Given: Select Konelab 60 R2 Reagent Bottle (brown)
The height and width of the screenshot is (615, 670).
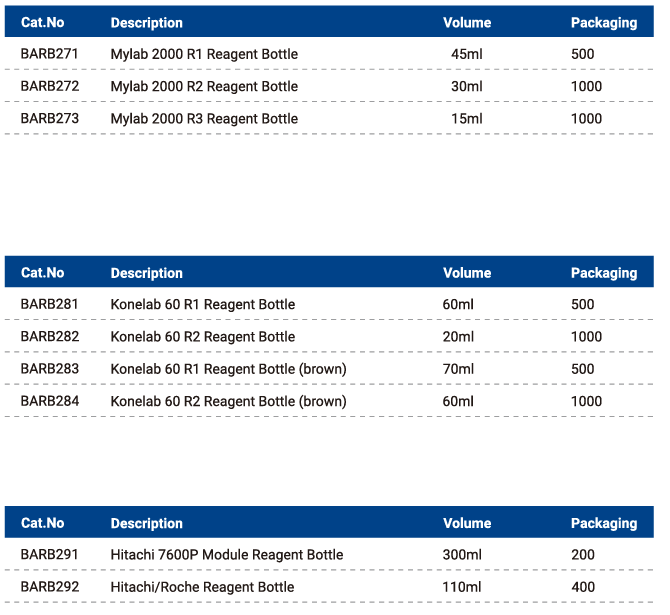Looking at the screenshot, I should tap(228, 401).
